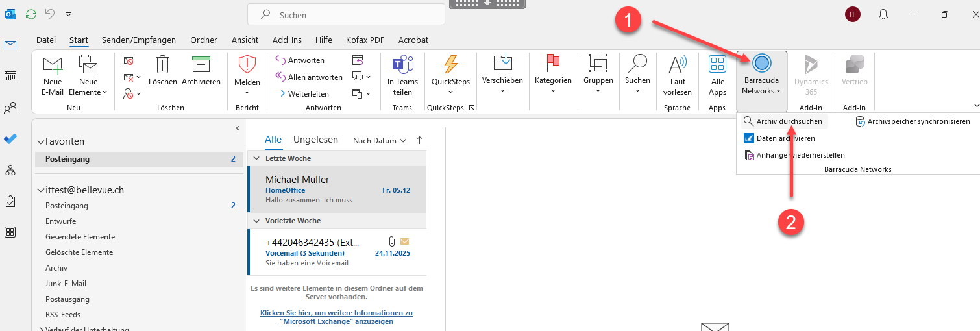The width and height of the screenshot is (980, 331).
Task: Click in the Suchen search box
Action: click(347, 14)
